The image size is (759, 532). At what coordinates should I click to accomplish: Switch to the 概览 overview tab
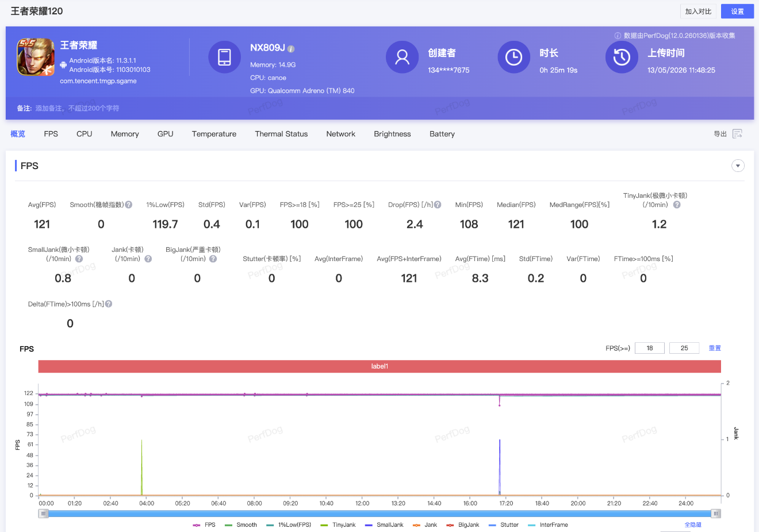click(x=18, y=134)
